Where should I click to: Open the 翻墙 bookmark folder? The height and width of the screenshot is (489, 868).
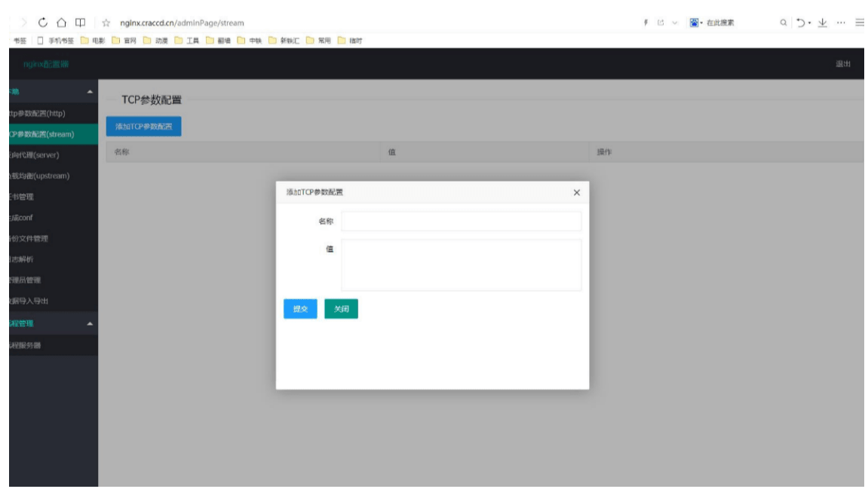219,41
